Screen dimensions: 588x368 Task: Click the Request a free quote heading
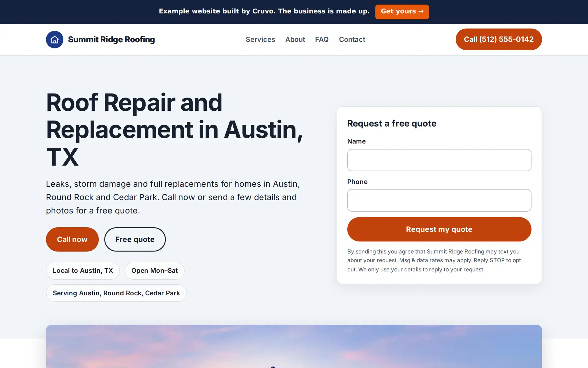tap(392, 123)
